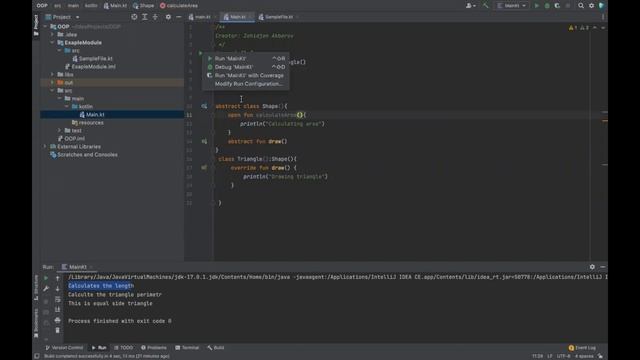Click the down arrow in Run console toolbar
The width and height of the screenshot is (640, 360).
(58, 289)
